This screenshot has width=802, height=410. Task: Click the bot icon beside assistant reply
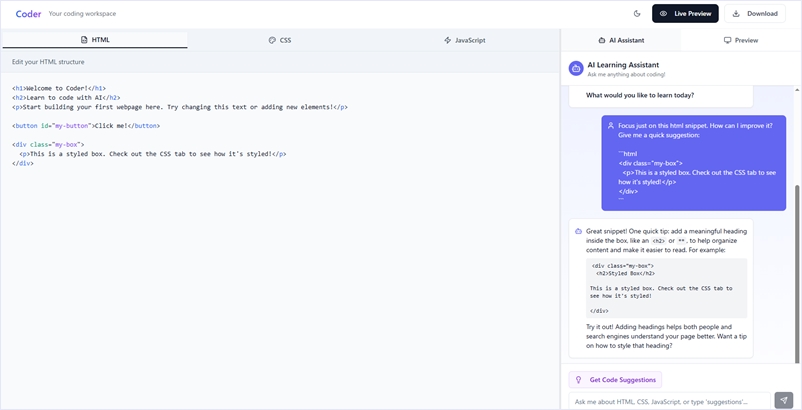[x=578, y=231]
